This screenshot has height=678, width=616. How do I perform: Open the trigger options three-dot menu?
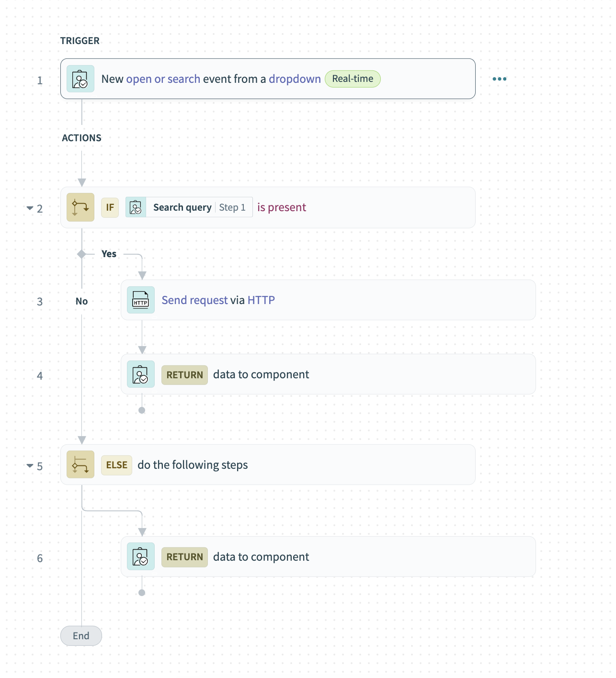coord(500,79)
